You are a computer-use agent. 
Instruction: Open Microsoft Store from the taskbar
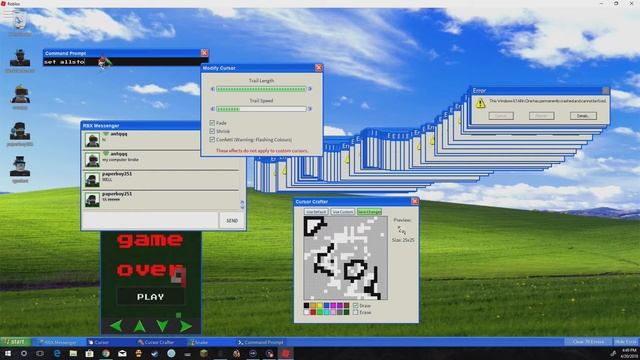point(89,353)
